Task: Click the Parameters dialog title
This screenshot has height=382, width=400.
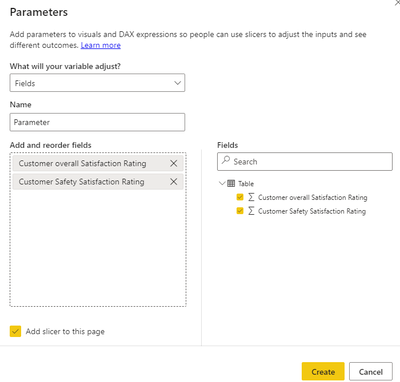Action: pyautogui.click(x=39, y=12)
